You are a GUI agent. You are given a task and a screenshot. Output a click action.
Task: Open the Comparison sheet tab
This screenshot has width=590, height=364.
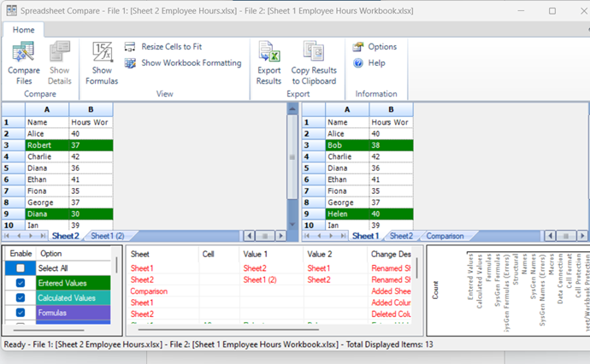point(445,236)
